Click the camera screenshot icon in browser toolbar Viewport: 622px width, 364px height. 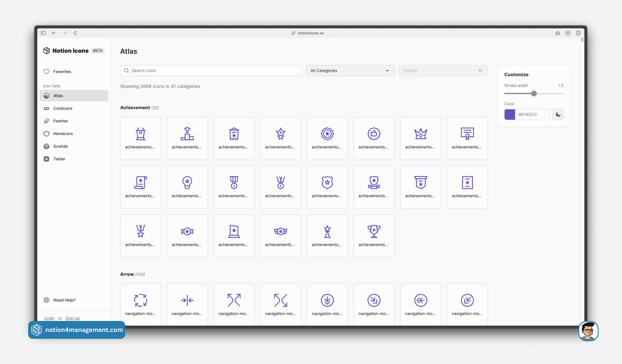tap(558, 33)
